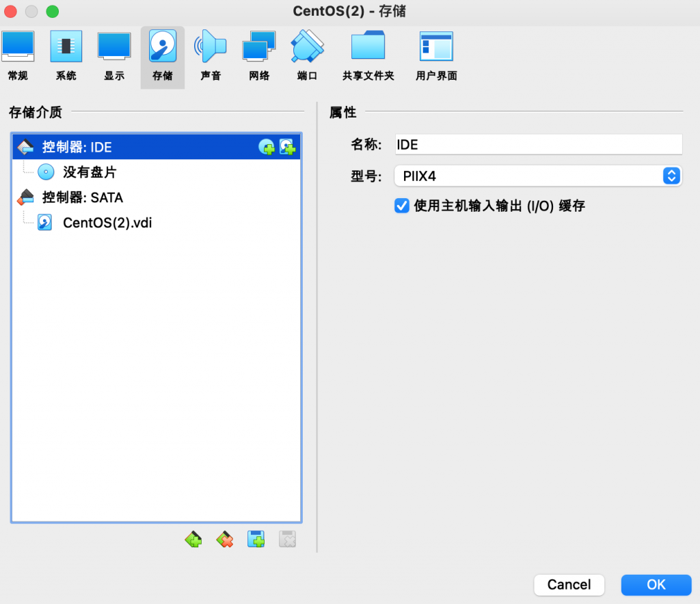Open the 共享文件夹 (Shared Folders) tab
This screenshot has width=700, height=604.
368,57
